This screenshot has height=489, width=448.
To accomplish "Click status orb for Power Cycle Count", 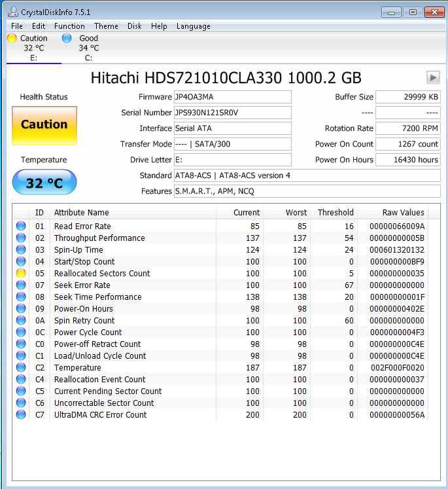I will click(21, 332).
